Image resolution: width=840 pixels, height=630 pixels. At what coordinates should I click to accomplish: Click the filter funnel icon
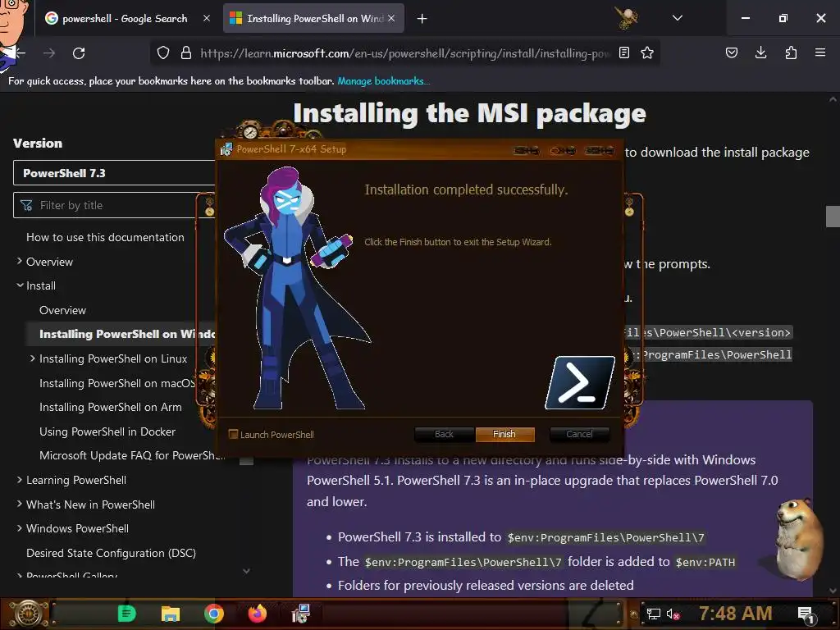point(26,205)
